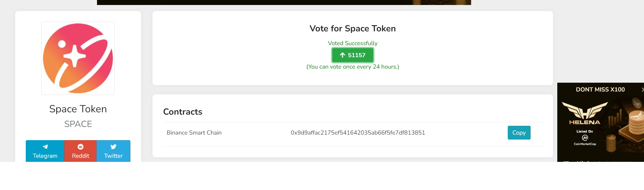Image resolution: width=644 pixels, height=190 pixels.
Task: Click the "Voted Successfully" message
Action: [x=352, y=43]
